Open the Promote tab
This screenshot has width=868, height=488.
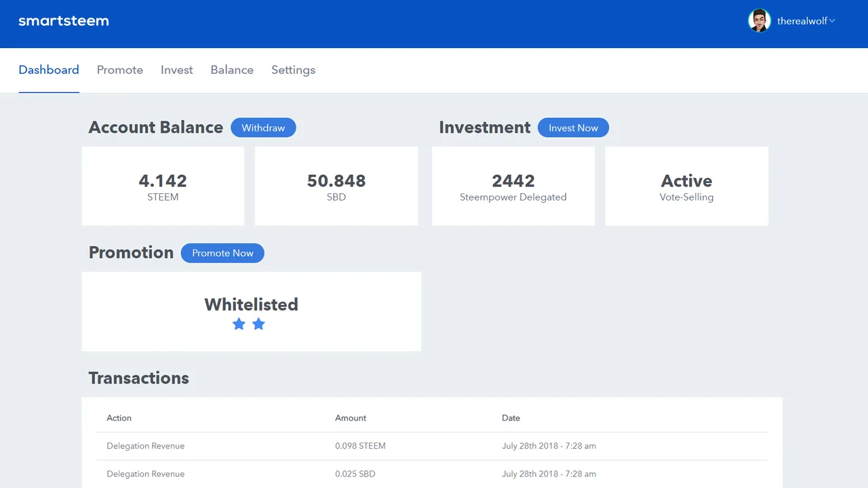pyautogui.click(x=120, y=70)
